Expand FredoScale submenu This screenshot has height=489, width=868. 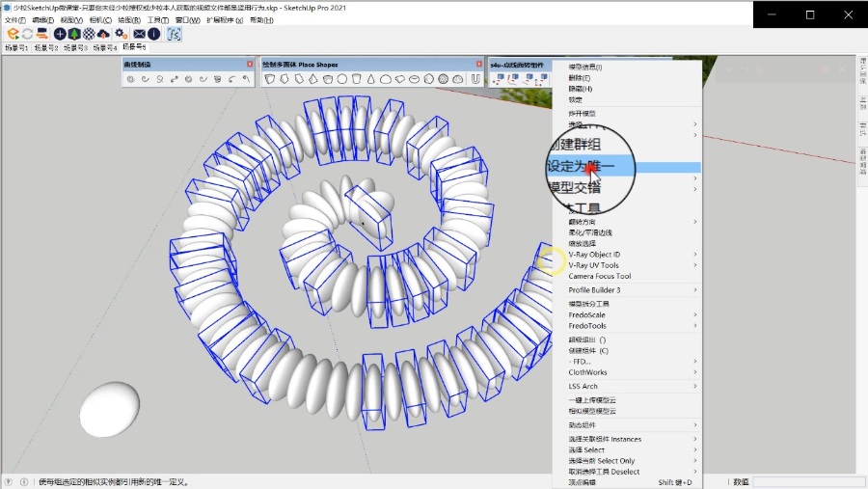point(627,315)
